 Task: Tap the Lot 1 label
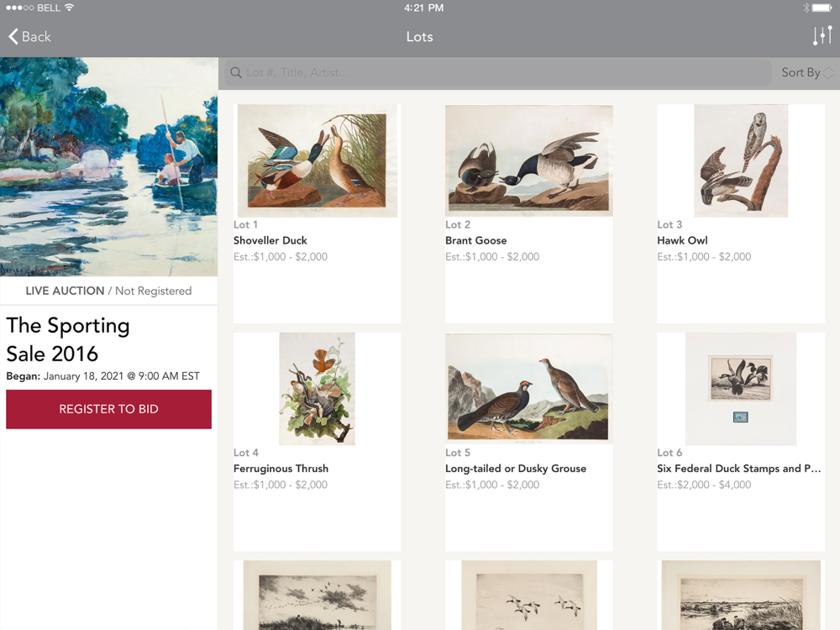[x=245, y=224]
